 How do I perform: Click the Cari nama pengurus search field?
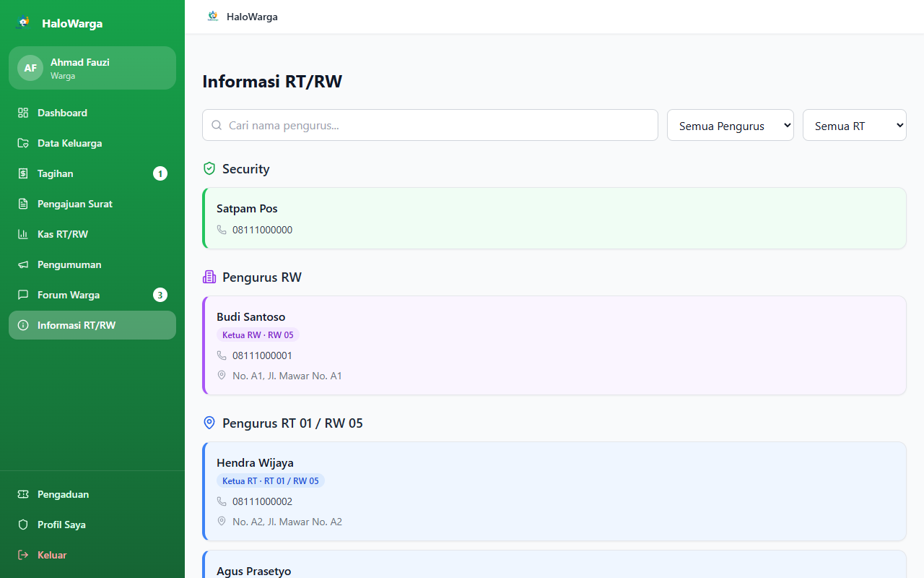point(430,125)
